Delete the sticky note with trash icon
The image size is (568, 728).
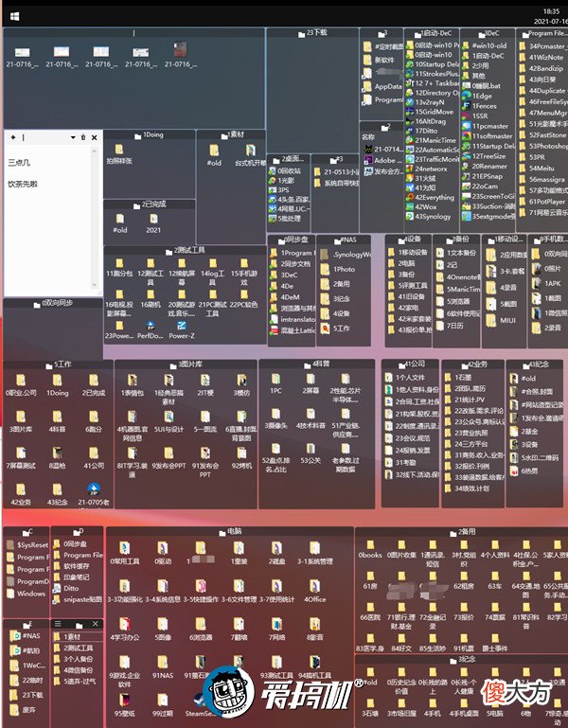click(x=83, y=137)
